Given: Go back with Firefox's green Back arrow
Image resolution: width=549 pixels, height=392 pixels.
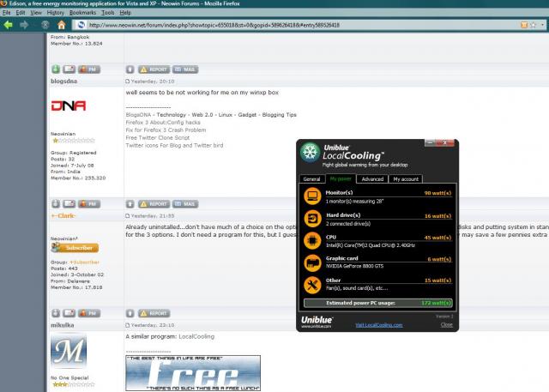Looking at the screenshot, I should pyautogui.click(x=8, y=25).
